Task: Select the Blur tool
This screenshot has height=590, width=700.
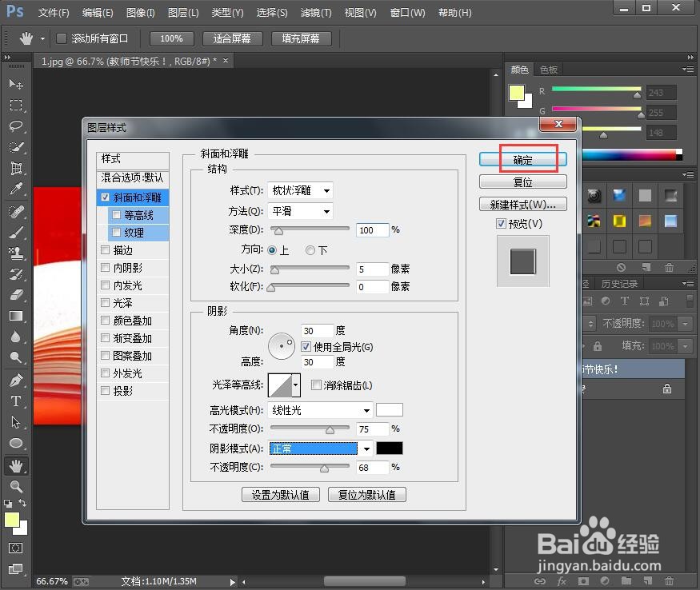Action: (x=16, y=337)
